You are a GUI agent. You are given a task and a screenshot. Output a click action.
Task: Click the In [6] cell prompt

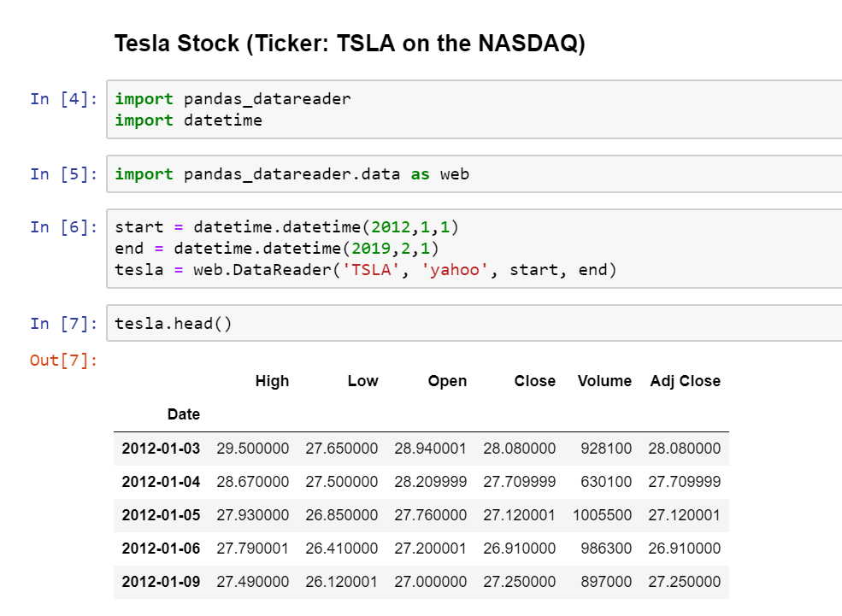click(64, 227)
